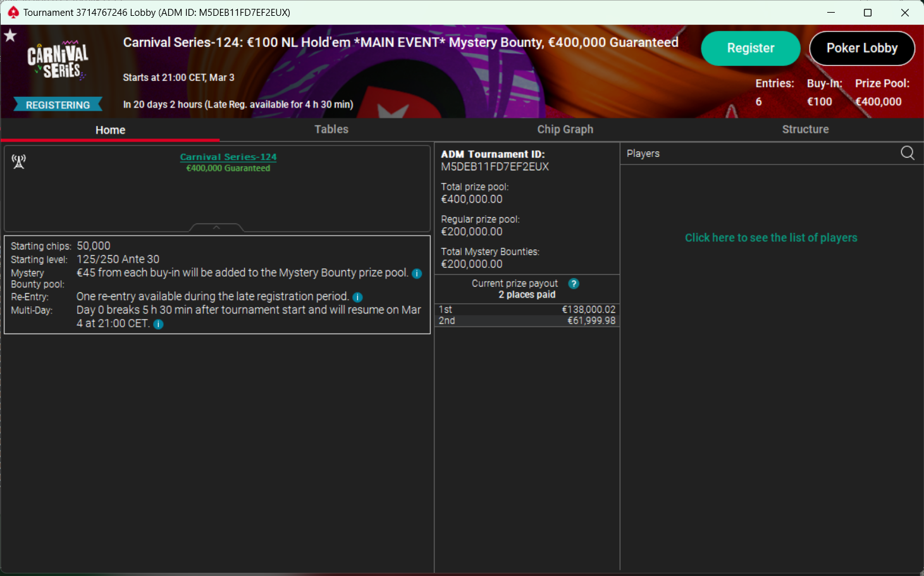Switch to the Home tab
The width and height of the screenshot is (924, 576).
tap(110, 130)
